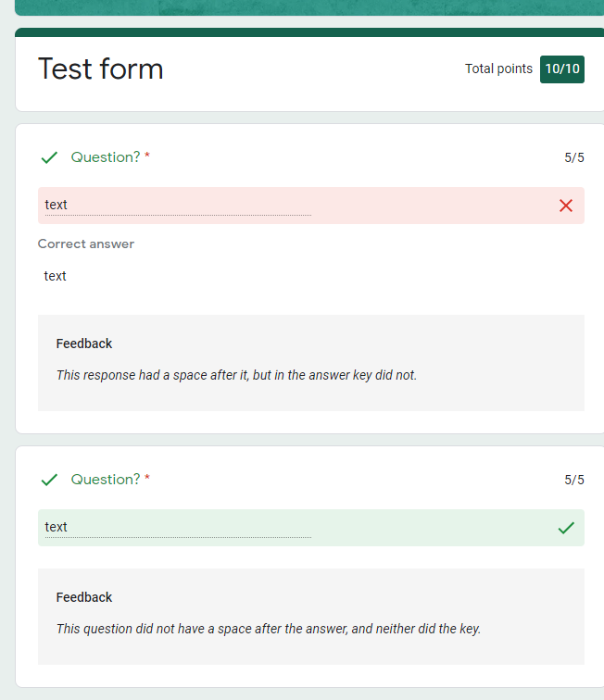The width and height of the screenshot is (604, 700).
Task: Click the first "Question?" title text
Action: click(x=106, y=157)
